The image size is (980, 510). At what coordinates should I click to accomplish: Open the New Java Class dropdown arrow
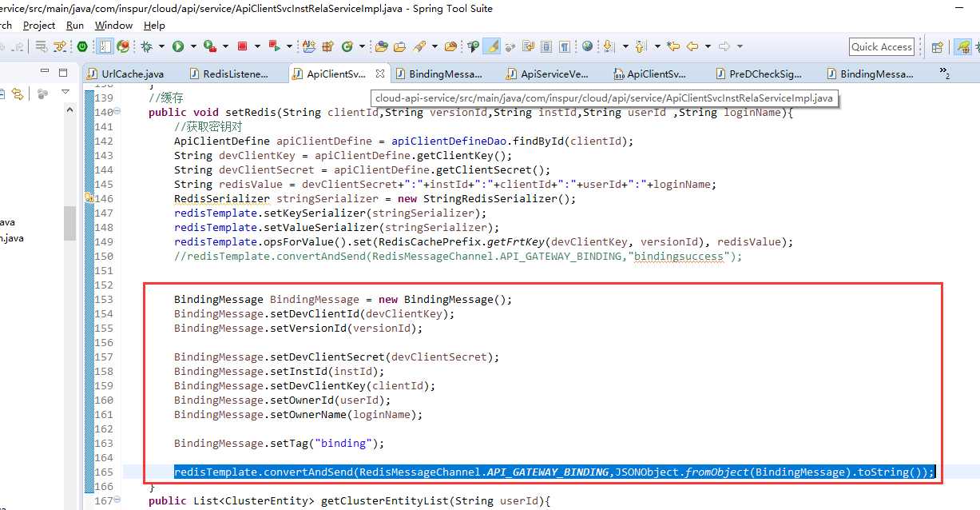(x=362, y=46)
